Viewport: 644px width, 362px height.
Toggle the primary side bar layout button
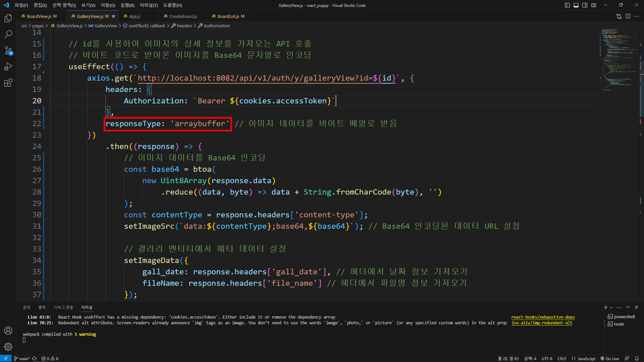coord(567,5)
